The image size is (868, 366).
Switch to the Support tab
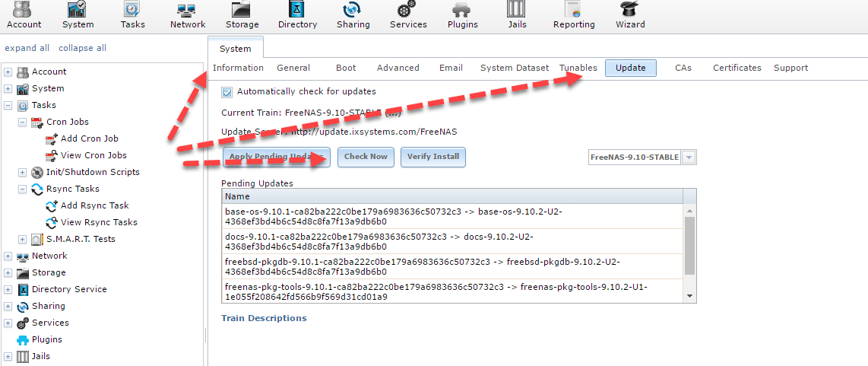click(790, 68)
